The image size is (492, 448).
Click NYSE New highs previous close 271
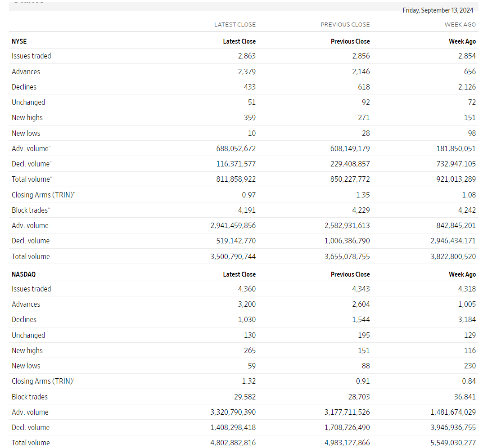click(364, 117)
